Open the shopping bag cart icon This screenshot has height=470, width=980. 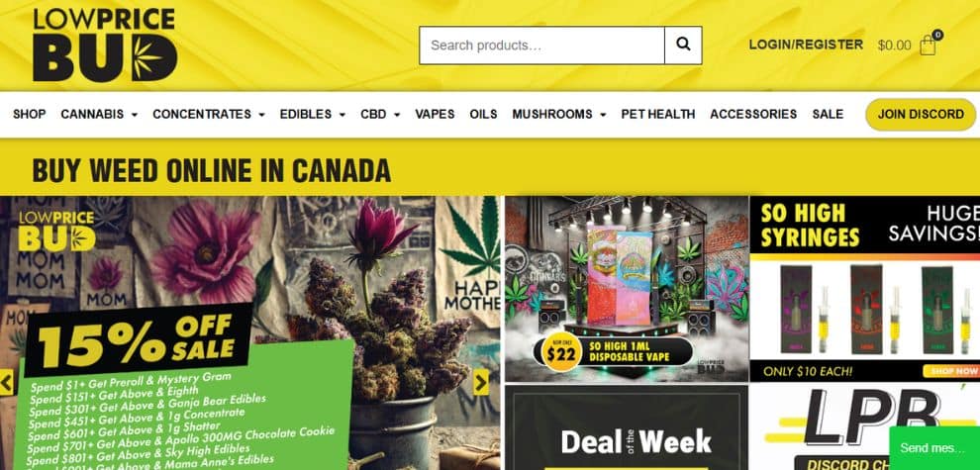point(928,46)
